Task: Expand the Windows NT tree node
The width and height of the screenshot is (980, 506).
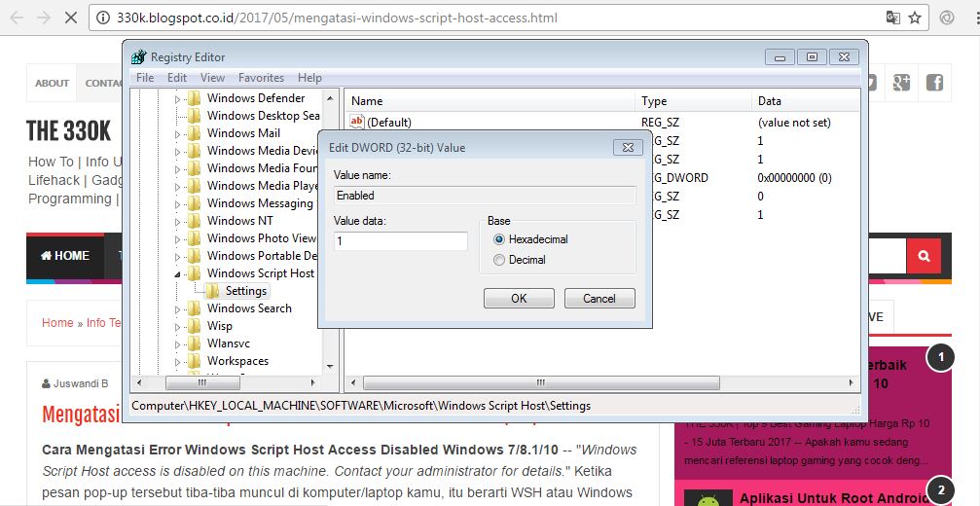Action: tap(177, 221)
